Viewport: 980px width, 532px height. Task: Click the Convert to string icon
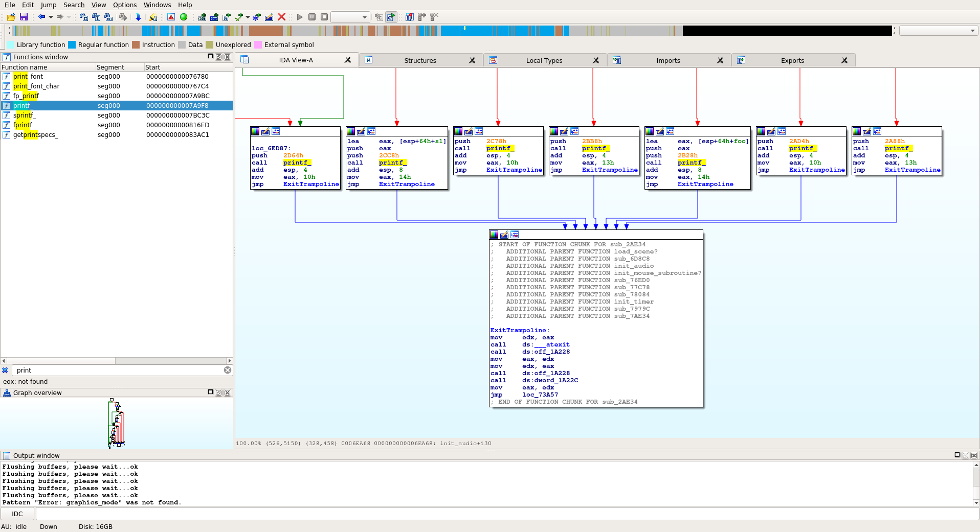click(227, 17)
